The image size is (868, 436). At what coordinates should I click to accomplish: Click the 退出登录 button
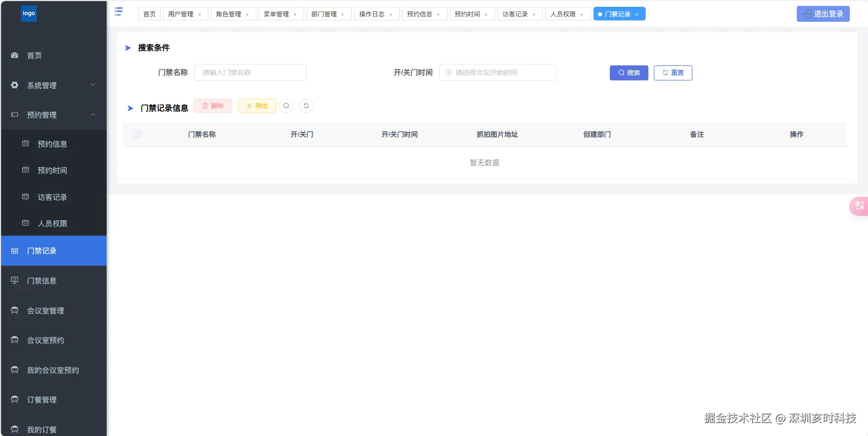823,14
